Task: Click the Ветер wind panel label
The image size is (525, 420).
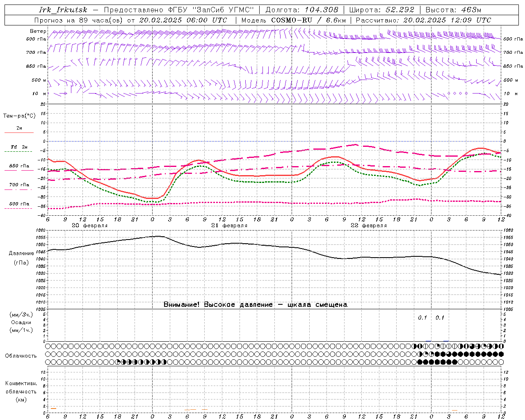Action: click(38, 31)
